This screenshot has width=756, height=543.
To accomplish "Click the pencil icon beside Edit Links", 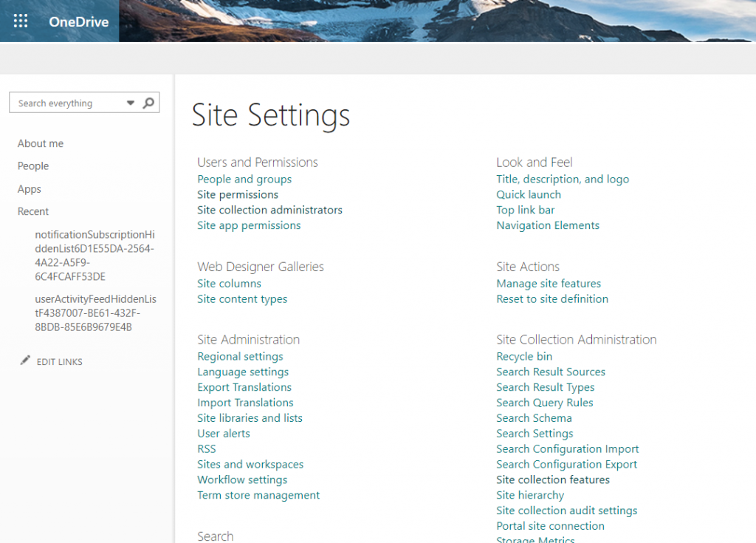I will pyautogui.click(x=25, y=361).
